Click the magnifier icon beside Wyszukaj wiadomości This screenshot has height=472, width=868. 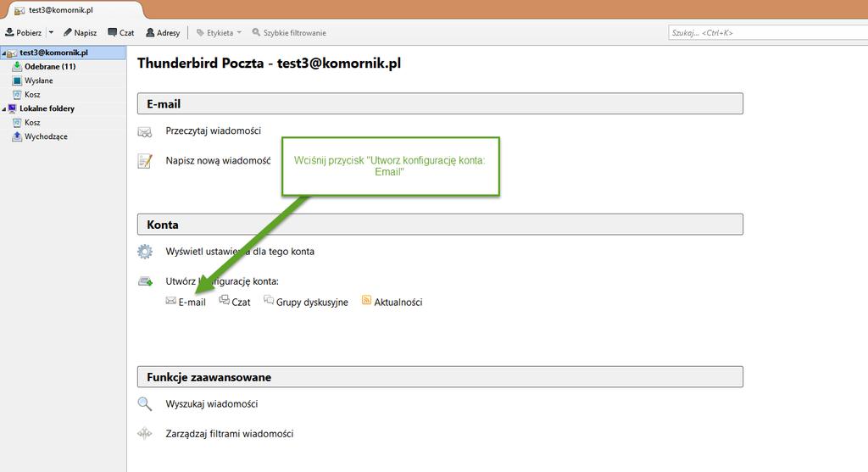click(x=144, y=404)
